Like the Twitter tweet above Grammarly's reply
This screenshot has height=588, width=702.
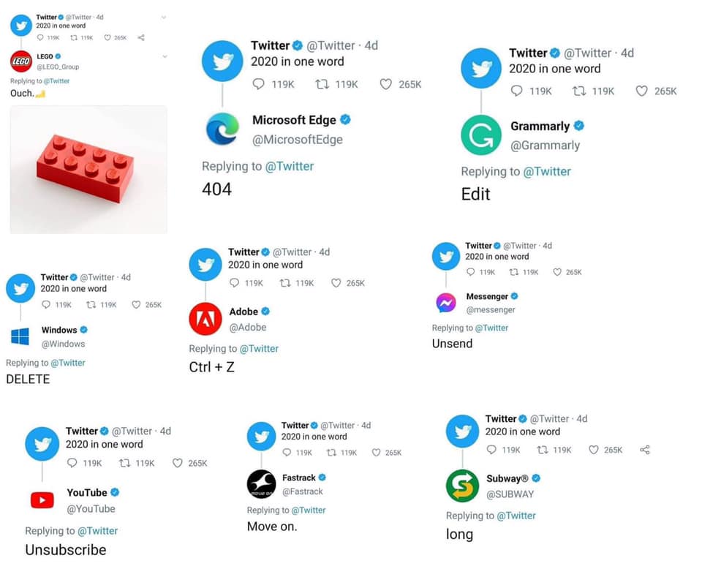click(641, 91)
